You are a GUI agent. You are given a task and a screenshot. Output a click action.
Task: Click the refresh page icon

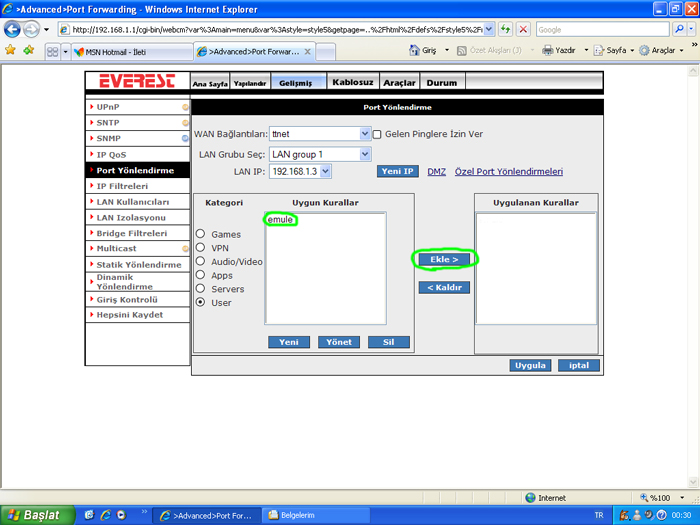pos(505,29)
